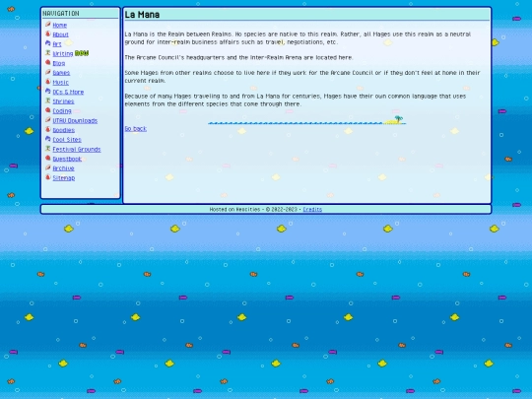Open the OCs & More link

coord(68,92)
